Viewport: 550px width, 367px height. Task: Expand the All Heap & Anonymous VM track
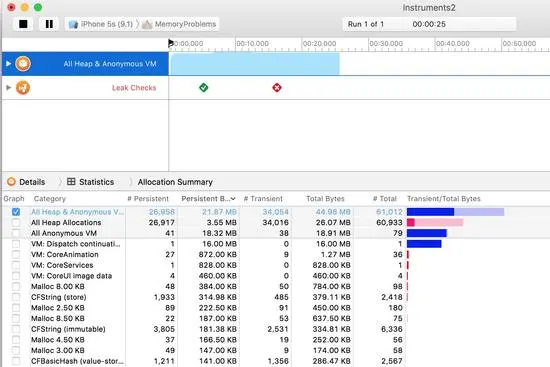click(x=8, y=64)
